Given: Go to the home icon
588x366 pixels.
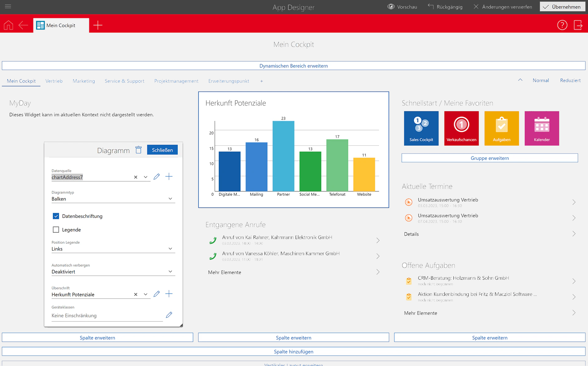Looking at the screenshot, I should click(x=8, y=25).
